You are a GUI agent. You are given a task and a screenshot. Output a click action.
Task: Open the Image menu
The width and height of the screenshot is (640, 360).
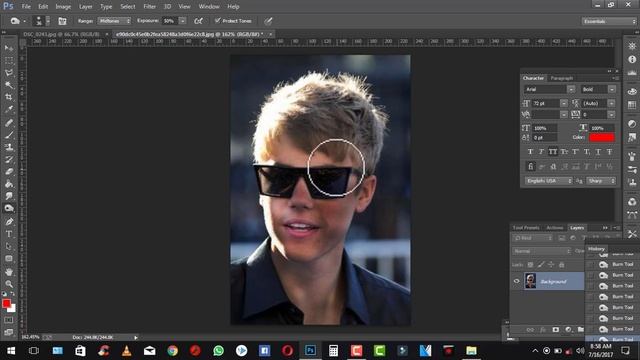click(63, 7)
